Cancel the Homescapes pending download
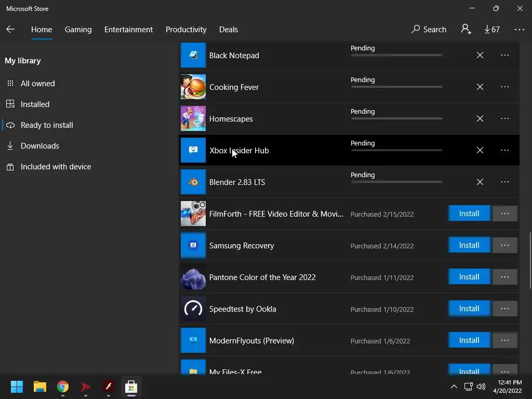Viewport: 532px width, 399px height. (480, 118)
